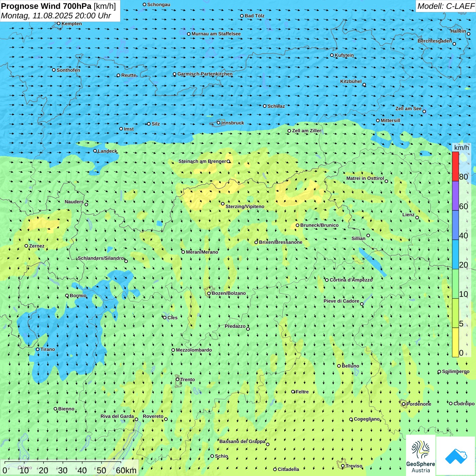Screen dimensions: 476x476
Task: Click the Pordenone city marker
Action: point(404,404)
